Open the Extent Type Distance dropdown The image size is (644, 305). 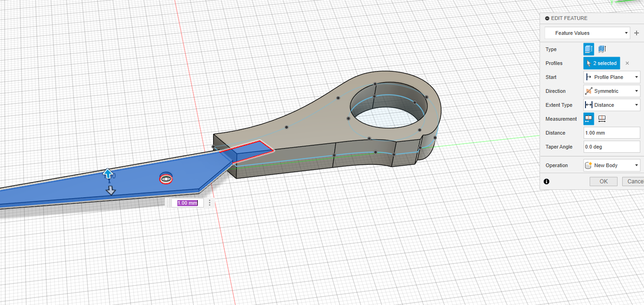click(x=611, y=105)
